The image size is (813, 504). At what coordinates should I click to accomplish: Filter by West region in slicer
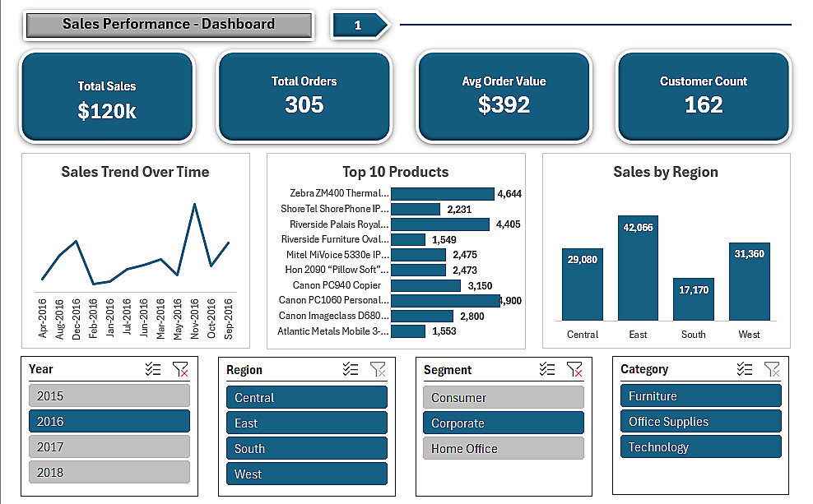tap(307, 474)
